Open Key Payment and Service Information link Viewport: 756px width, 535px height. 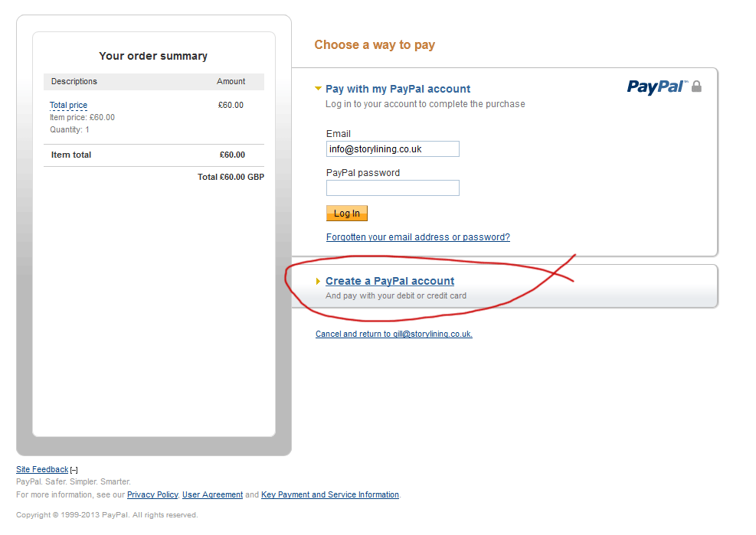click(330, 495)
